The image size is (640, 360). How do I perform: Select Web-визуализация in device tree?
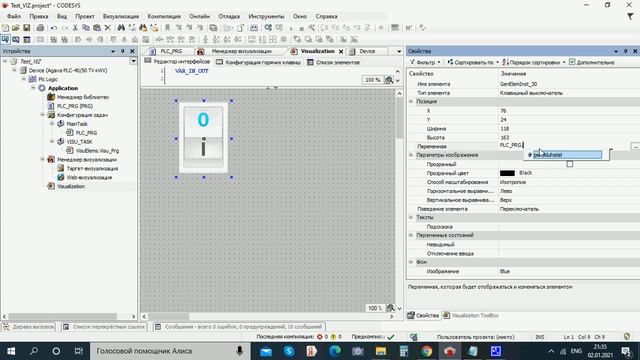coord(88,178)
